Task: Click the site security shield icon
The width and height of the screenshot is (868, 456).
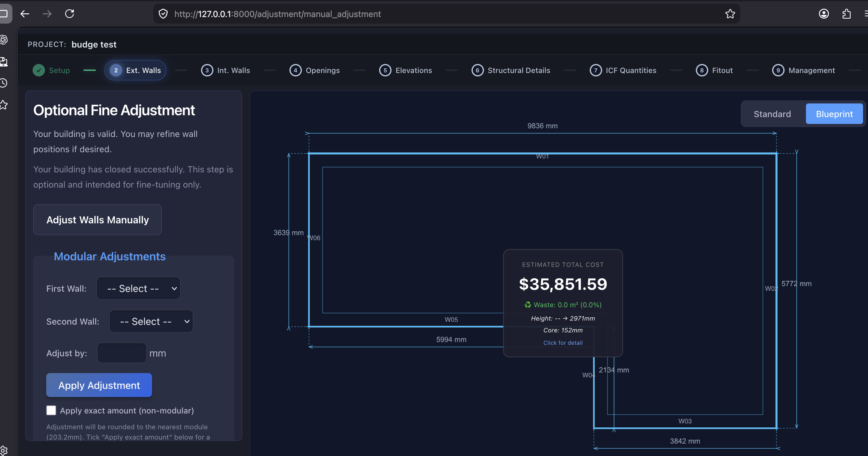Action: pyautogui.click(x=163, y=14)
